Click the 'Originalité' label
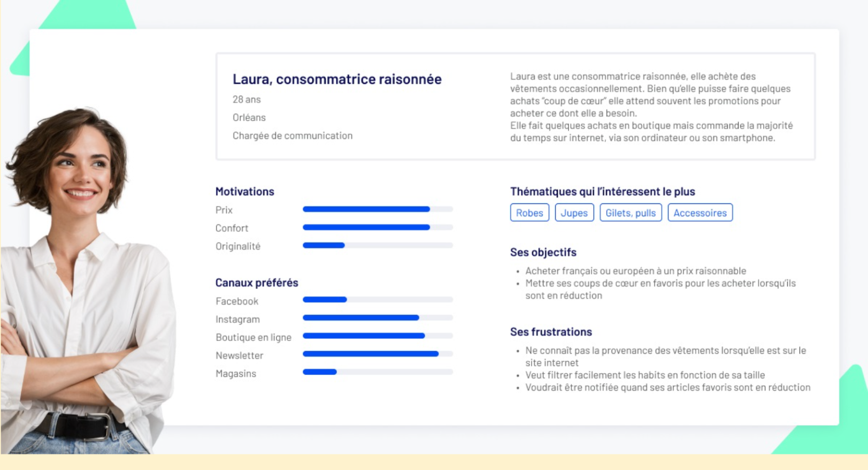 [238, 246]
